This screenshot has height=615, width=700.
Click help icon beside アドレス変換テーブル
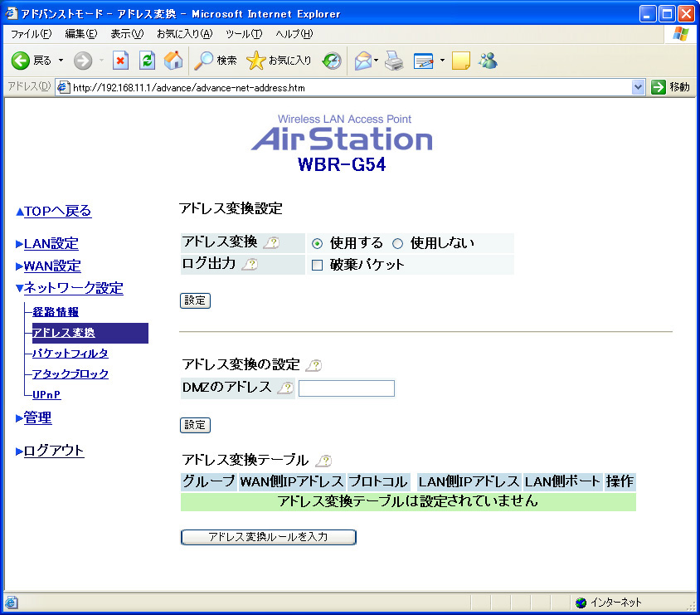[x=323, y=461]
